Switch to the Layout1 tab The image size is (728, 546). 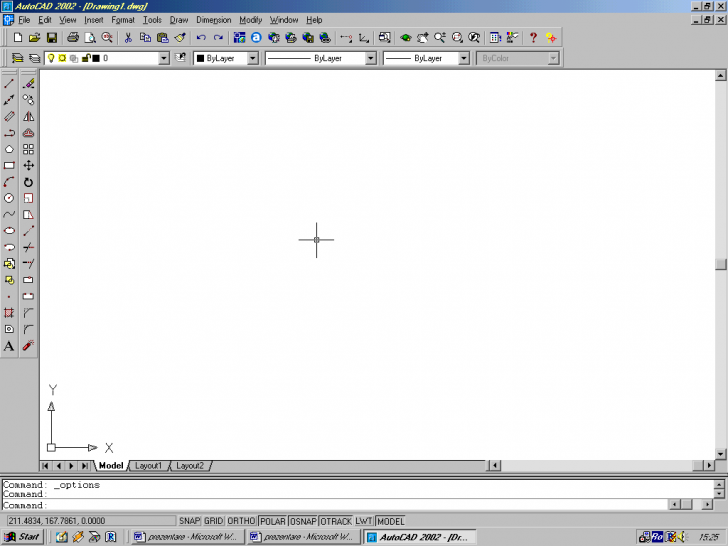pos(149,466)
